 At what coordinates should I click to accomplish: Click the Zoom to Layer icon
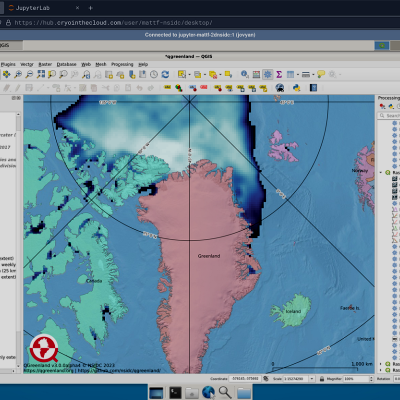pyautogui.click(x=63, y=74)
